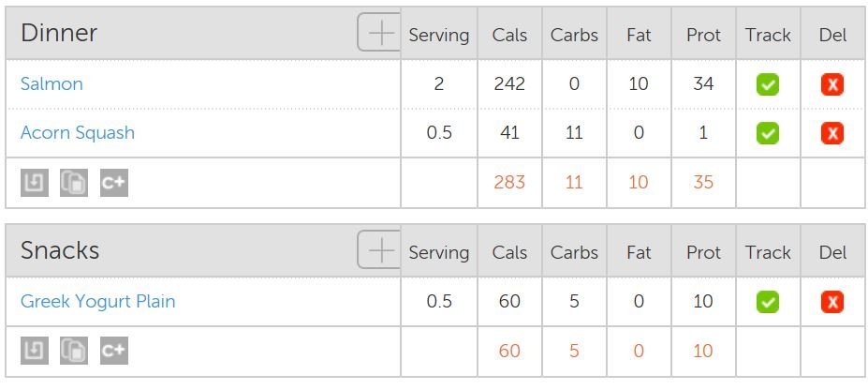Click the Dinner C+ icon
Screen dimensions: 868x390
[x=114, y=183]
